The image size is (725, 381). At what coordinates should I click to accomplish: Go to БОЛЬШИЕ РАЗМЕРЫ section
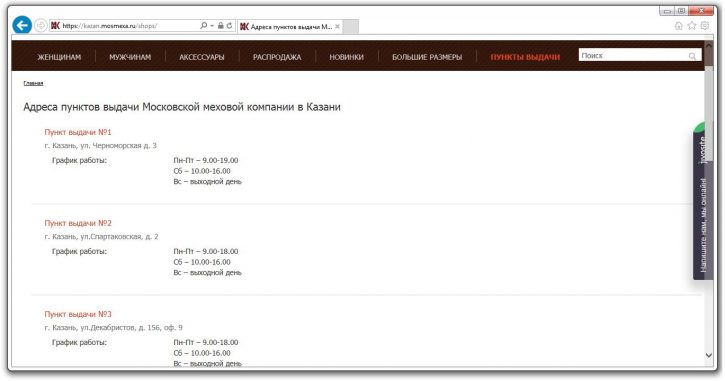point(427,57)
